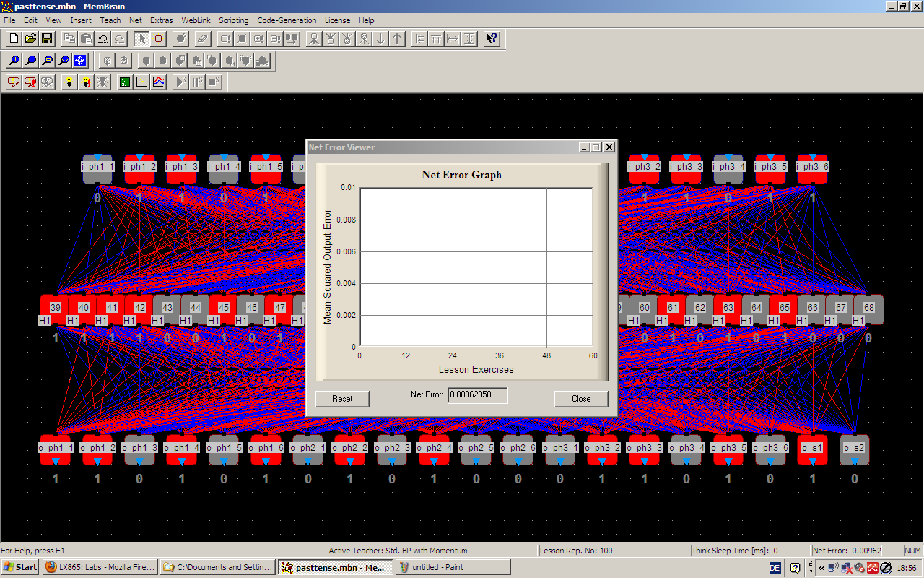This screenshot has width=924, height=578.
Task: Click the Open file folder icon
Action: coord(30,38)
